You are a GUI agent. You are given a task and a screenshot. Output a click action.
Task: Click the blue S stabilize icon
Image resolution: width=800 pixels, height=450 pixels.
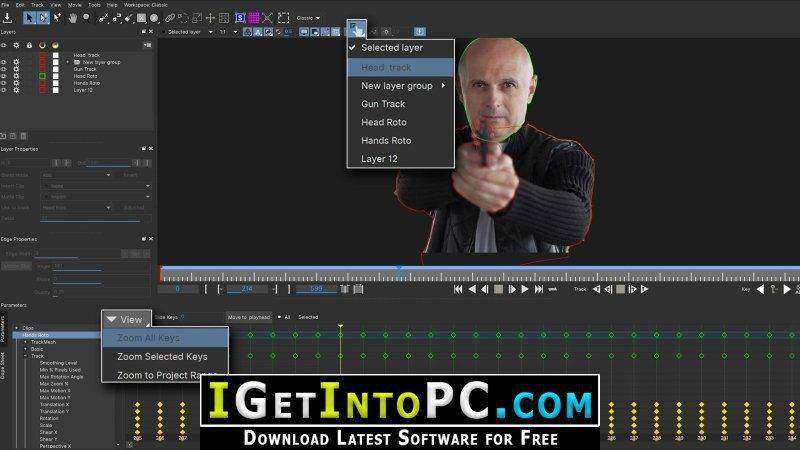pos(240,18)
